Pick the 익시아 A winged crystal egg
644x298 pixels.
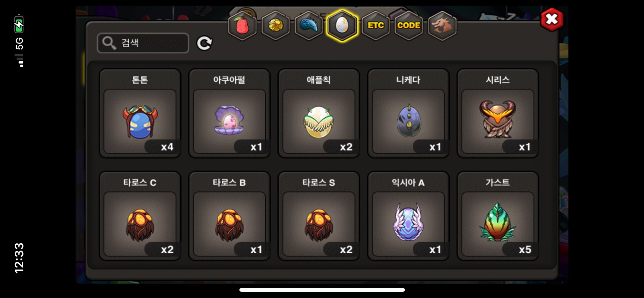click(408, 216)
